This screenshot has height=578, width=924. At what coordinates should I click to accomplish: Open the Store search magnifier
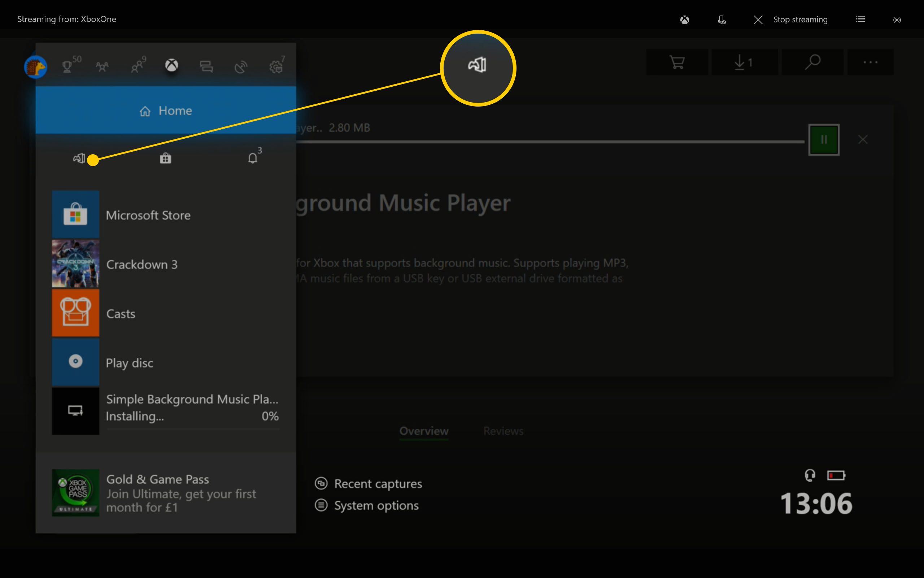[812, 62]
